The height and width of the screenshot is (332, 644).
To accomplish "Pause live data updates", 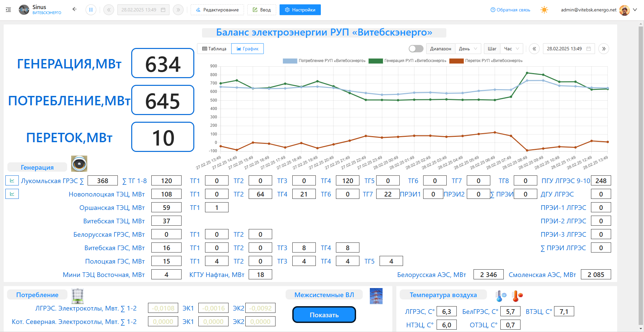I will pos(91,10).
